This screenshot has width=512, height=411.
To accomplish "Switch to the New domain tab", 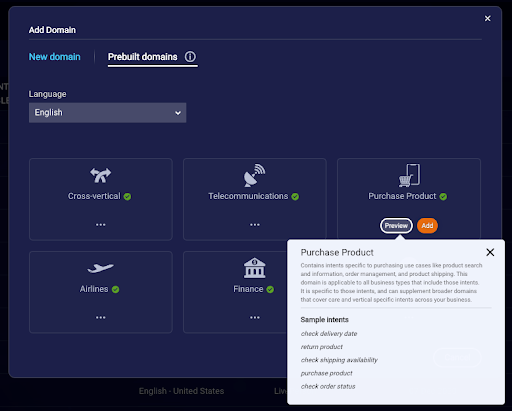I will (x=55, y=57).
